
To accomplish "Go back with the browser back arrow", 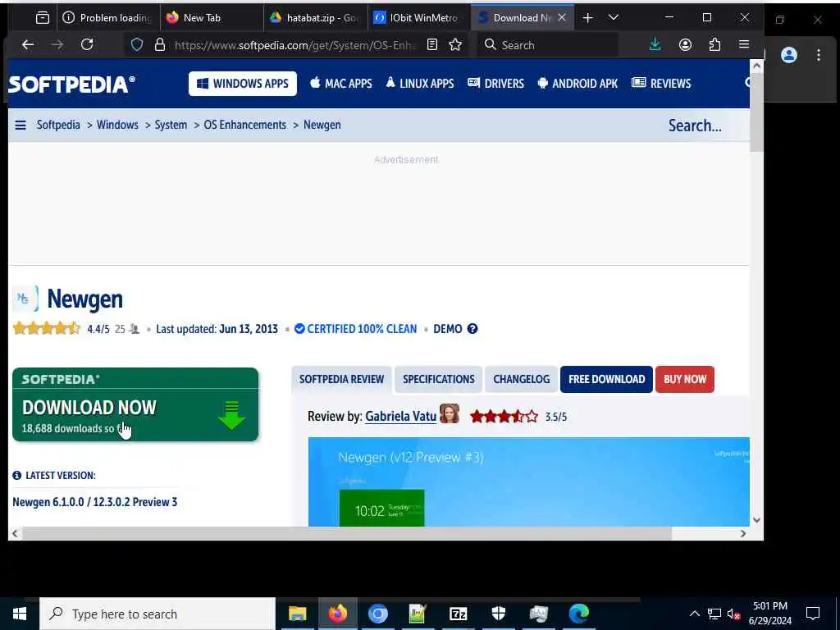I will click(x=28, y=45).
